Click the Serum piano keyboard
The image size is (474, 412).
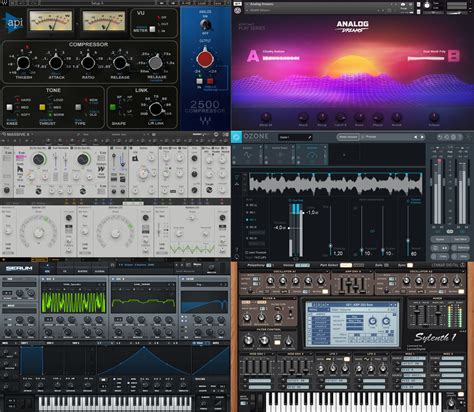click(116, 403)
